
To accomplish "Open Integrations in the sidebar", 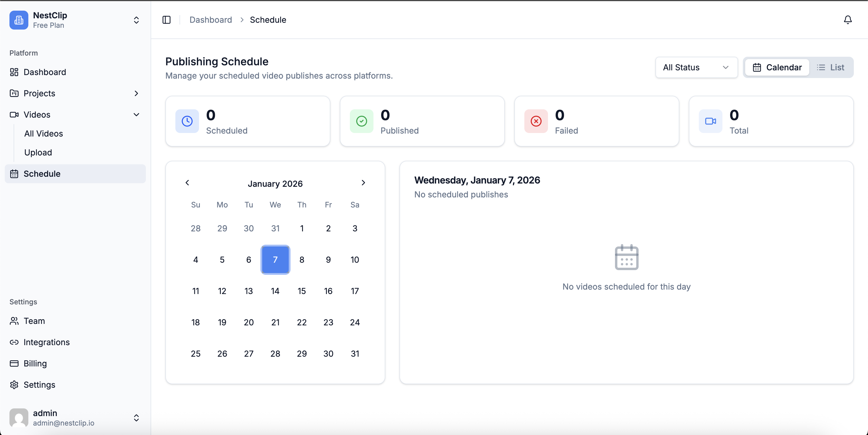I will pyautogui.click(x=47, y=342).
